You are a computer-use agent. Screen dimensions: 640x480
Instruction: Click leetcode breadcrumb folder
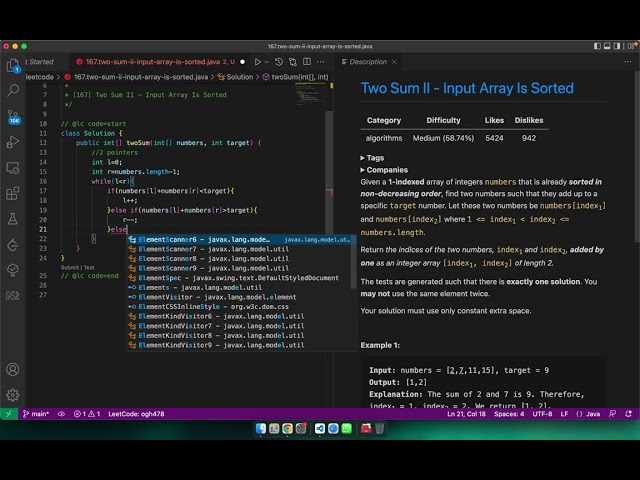(40, 77)
